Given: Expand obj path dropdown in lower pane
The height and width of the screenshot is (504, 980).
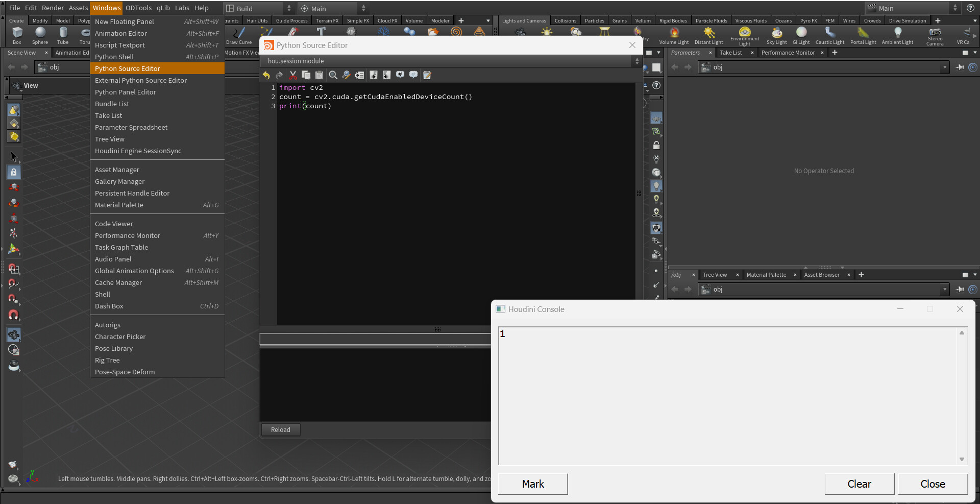Looking at the screenshot, I should coord(945,290).
